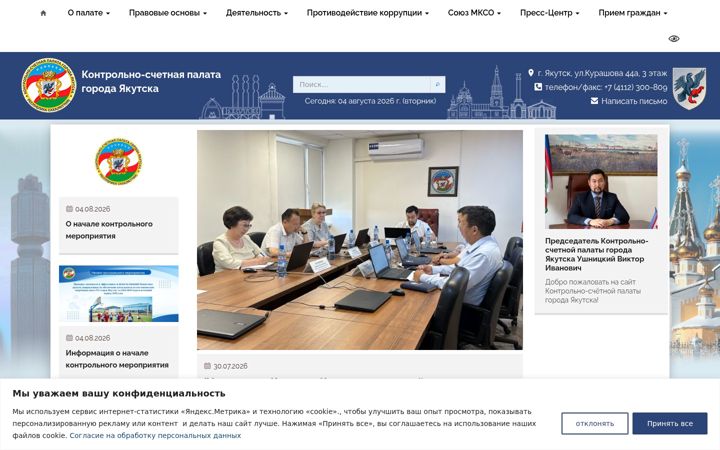Click the Написать письмо link
The height and width of the screenshot is (450, 720).
point(634,101)
